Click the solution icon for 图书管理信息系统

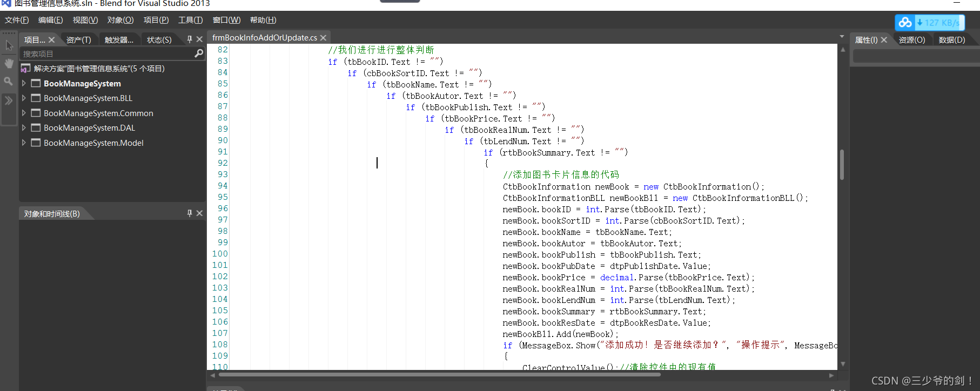point(25,69)
